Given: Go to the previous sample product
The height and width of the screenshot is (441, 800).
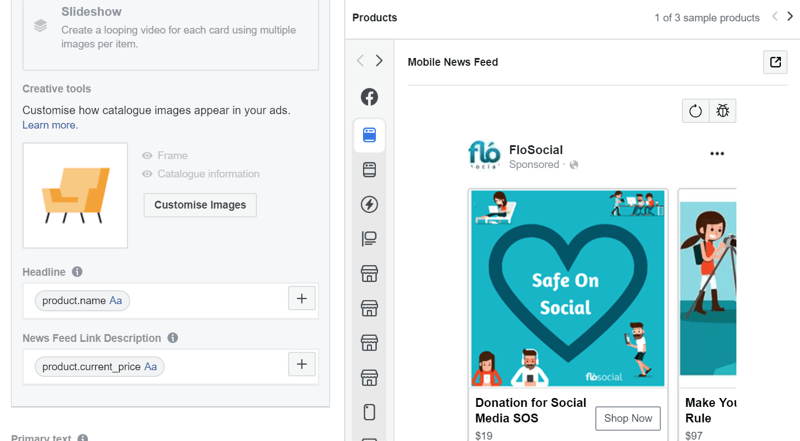Looking at the screenshot, I should coord(774,17).
